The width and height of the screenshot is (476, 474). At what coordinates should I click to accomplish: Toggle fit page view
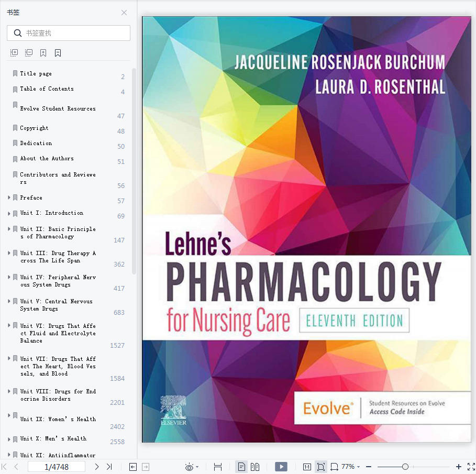[321, 467]
